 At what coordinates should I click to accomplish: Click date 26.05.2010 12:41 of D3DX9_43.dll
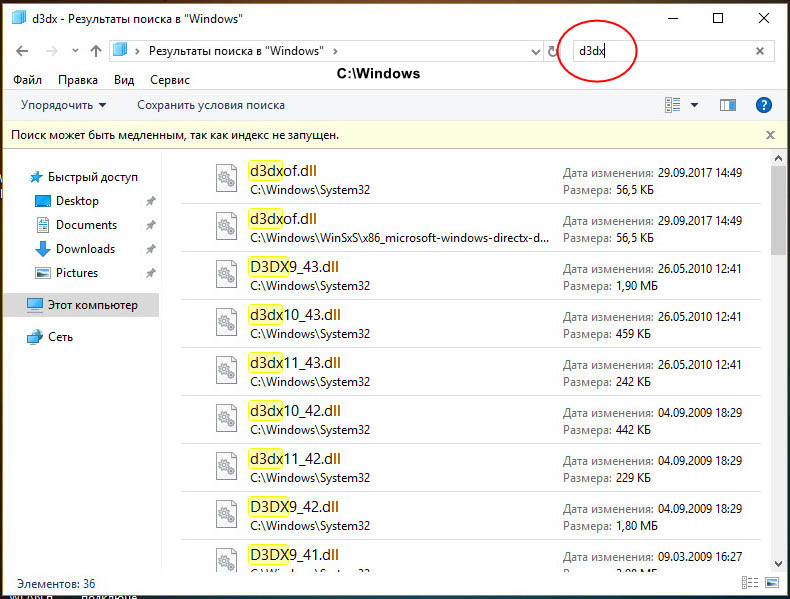tap(700, 269)
